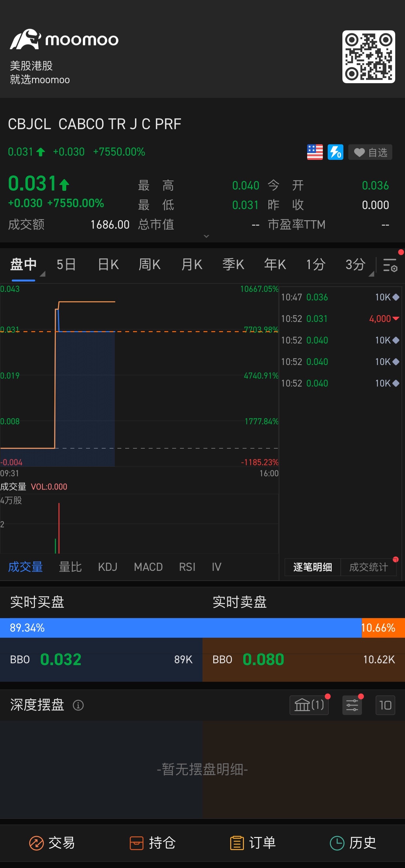Image resolution: width=405 pixels, height=868 pixels.
Task: Select the KDJ indicator
Action: click(108, 567)
